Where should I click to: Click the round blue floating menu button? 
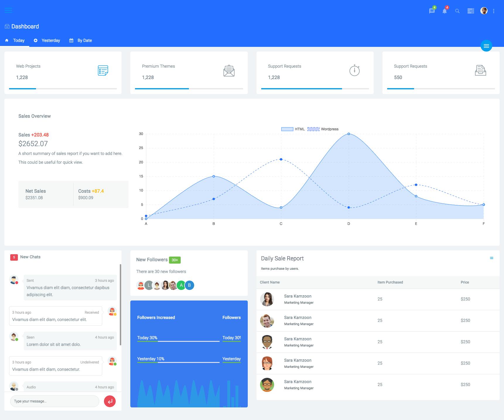click(x=486, y=46)
